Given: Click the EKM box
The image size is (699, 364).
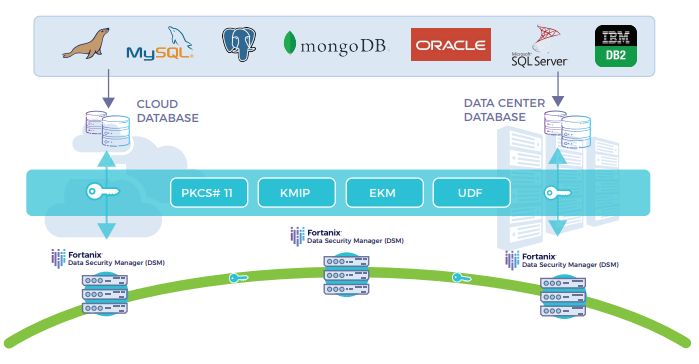Looking at the screenshot, I should tap(384, 193).
